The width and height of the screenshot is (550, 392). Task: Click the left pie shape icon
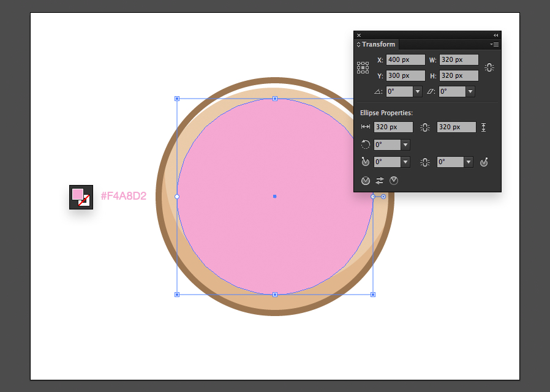(x=366, y=181)
